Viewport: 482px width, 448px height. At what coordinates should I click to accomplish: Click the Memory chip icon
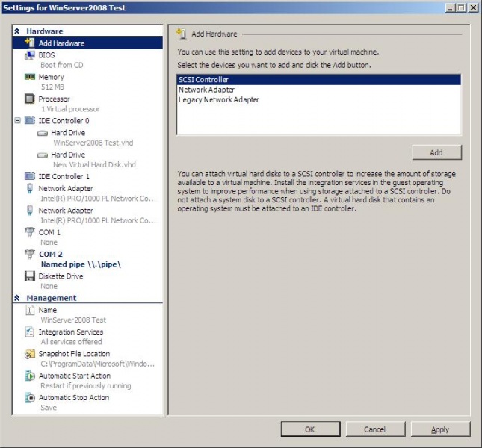click(30, 77)
